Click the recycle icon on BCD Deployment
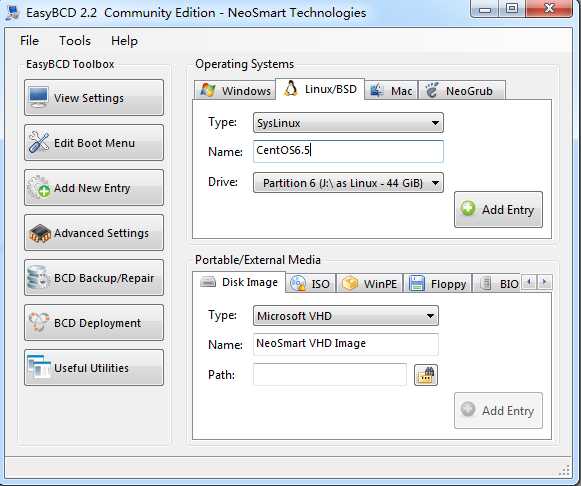Viewport: 581px width, 486px height. [39, 322]
